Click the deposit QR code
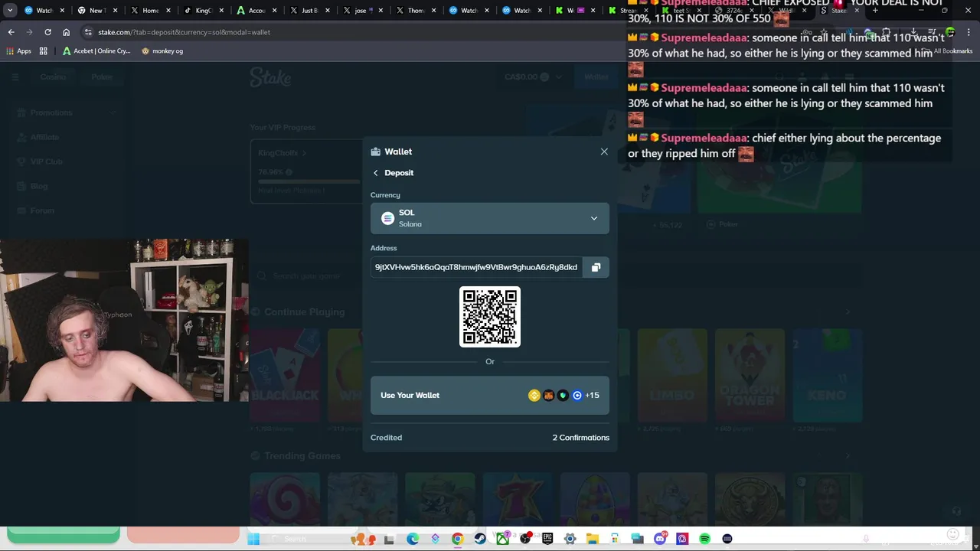Viewport: 980px width, 551px height. click(x=490, y=317)
